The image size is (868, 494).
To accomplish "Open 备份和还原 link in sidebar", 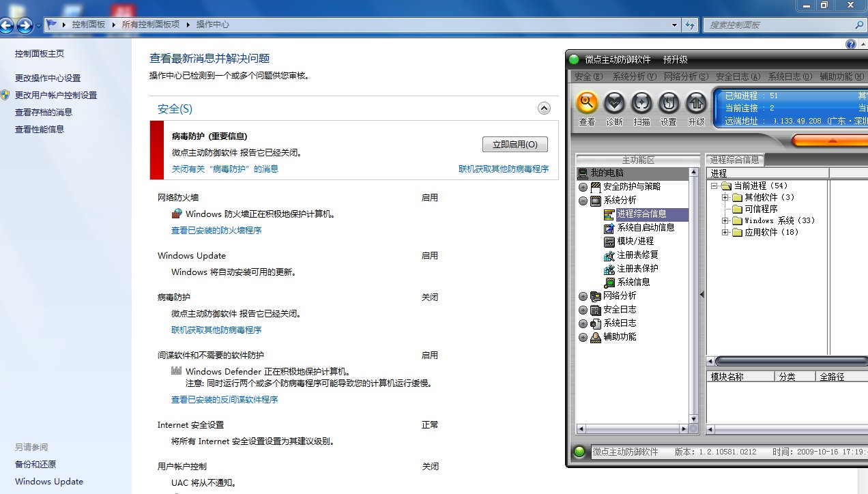I will point(35,464).
